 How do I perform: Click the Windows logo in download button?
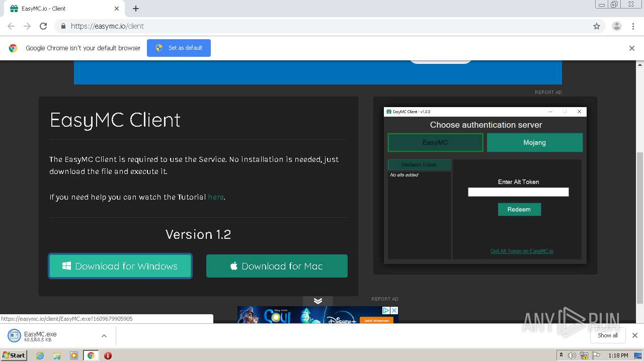coord(66,266)
